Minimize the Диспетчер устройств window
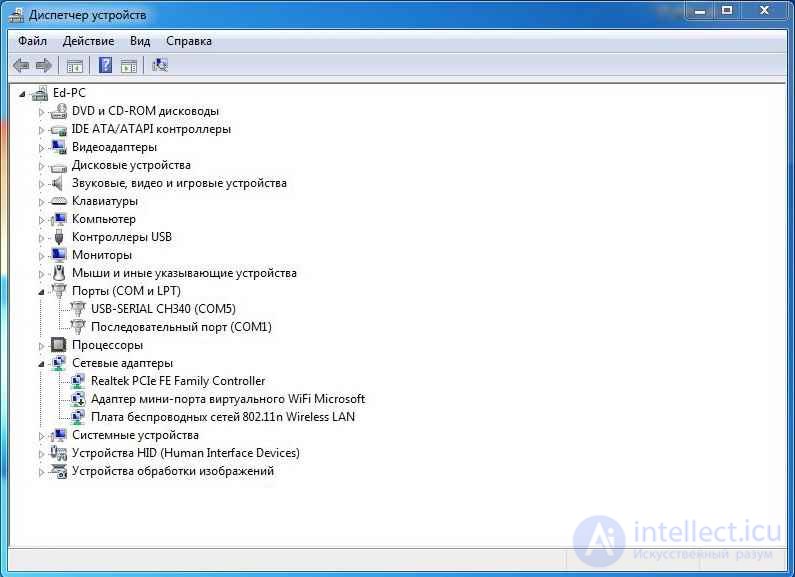The image size is (795, 577). click(700, 11)
